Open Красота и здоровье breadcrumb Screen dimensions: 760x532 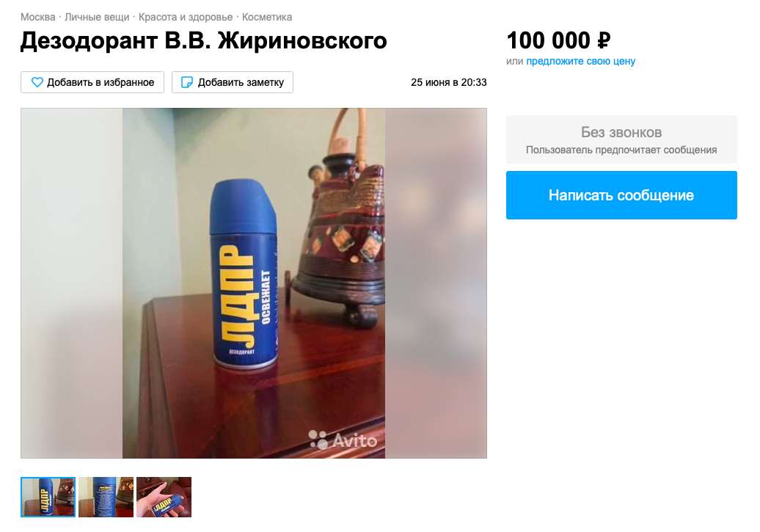pyautogui.click(x=186, y=17)
